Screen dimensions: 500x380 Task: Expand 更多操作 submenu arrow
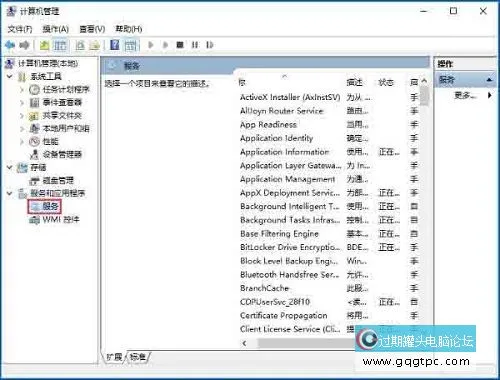(490, 95)
